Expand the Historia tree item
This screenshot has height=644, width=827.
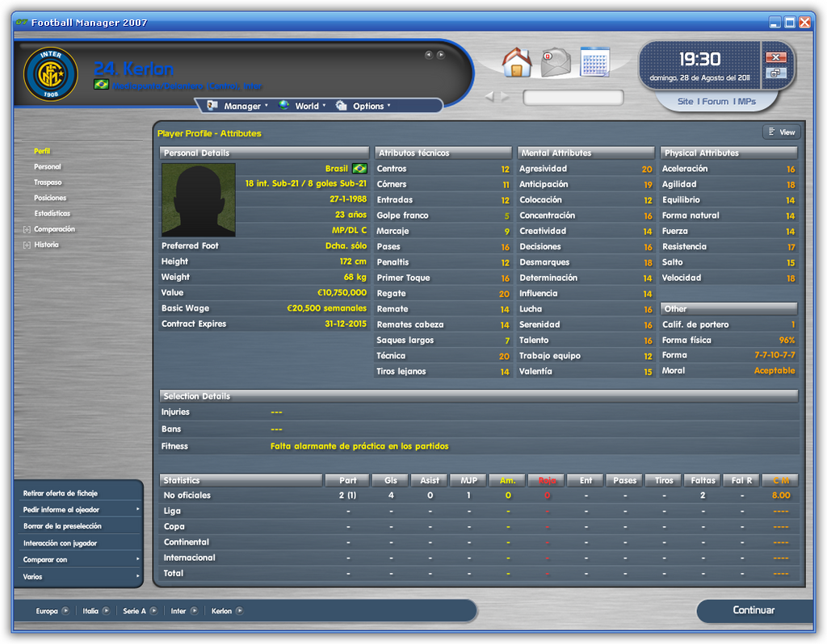[x=27, y=245]
